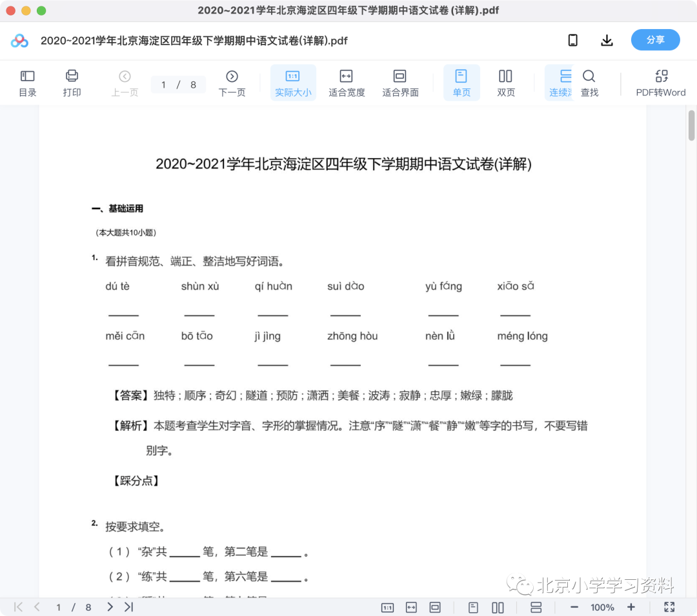Click bottom bar 1:1 actual size icon
Viewport: 697px width, 616px height.
point(388,608)
